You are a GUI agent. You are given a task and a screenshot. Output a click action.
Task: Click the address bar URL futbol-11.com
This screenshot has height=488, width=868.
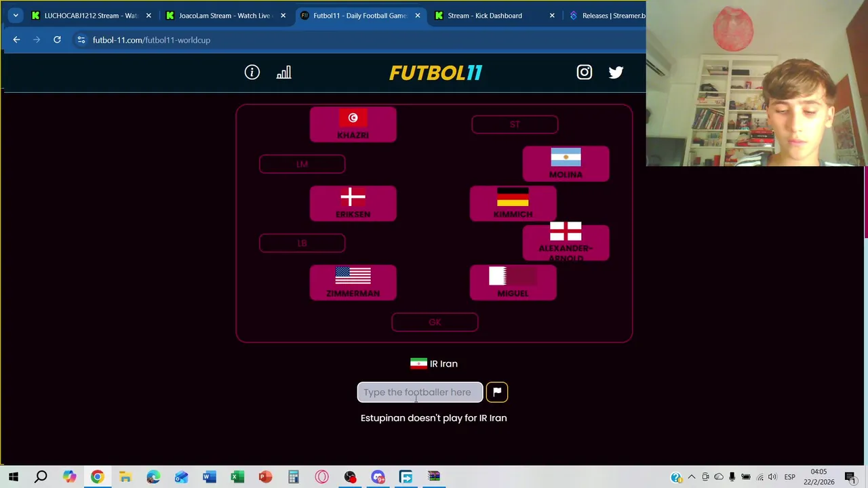point(151,40)
